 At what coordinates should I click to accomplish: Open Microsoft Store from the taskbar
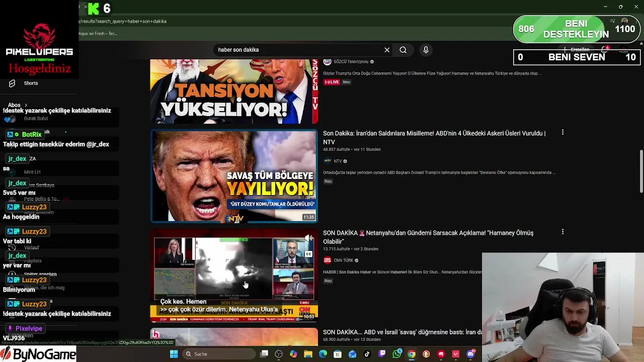point(338,354)
